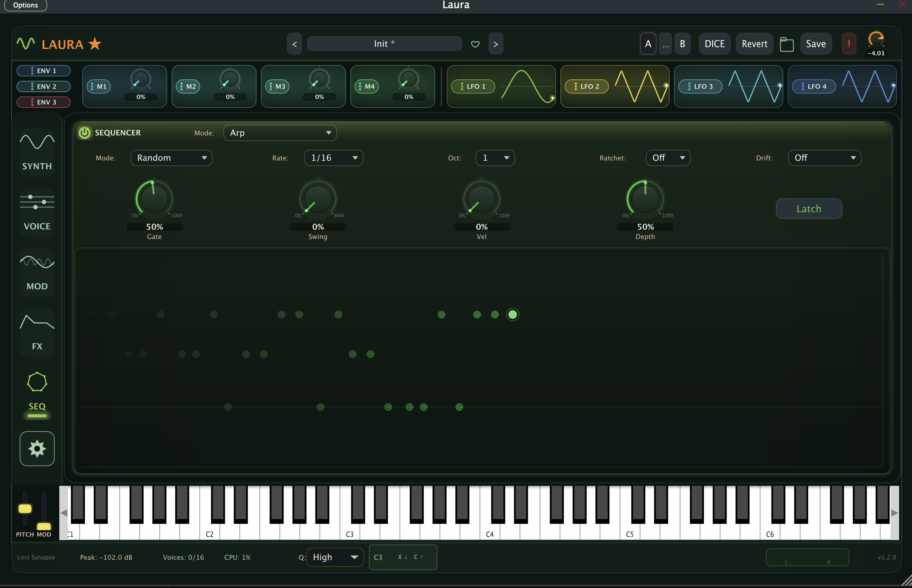Select preset slot A
This screenshot has width=912, height=588.
[648, 44]
